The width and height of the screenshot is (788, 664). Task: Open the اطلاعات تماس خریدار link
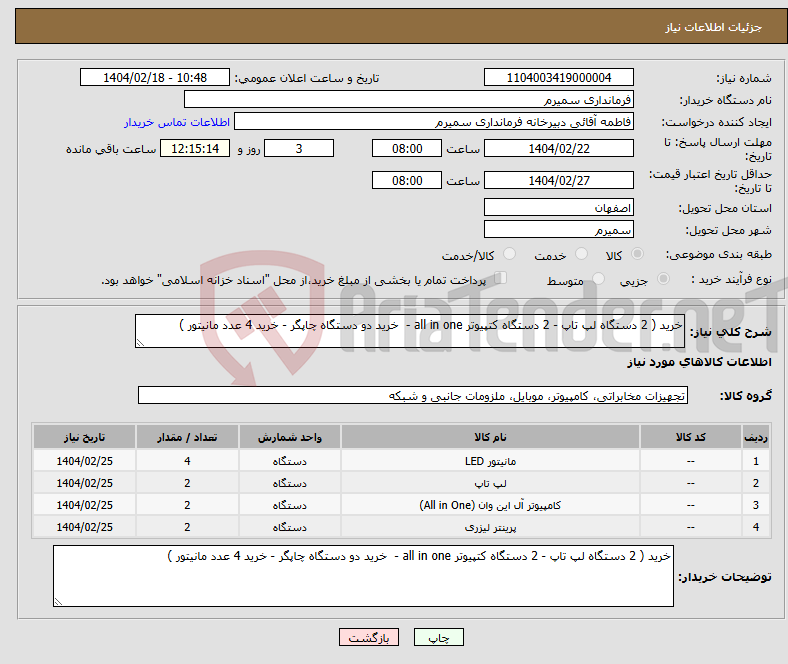[x=177, y=122]
